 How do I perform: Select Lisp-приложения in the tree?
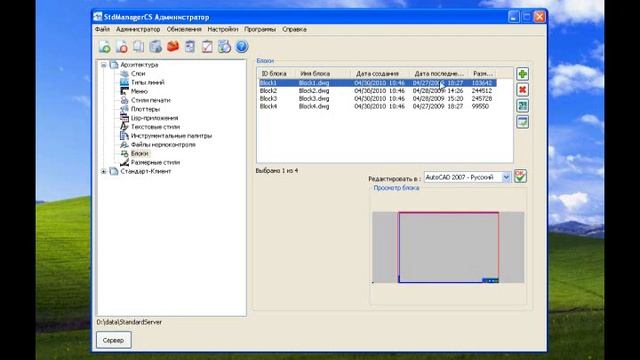pos(154,118)
